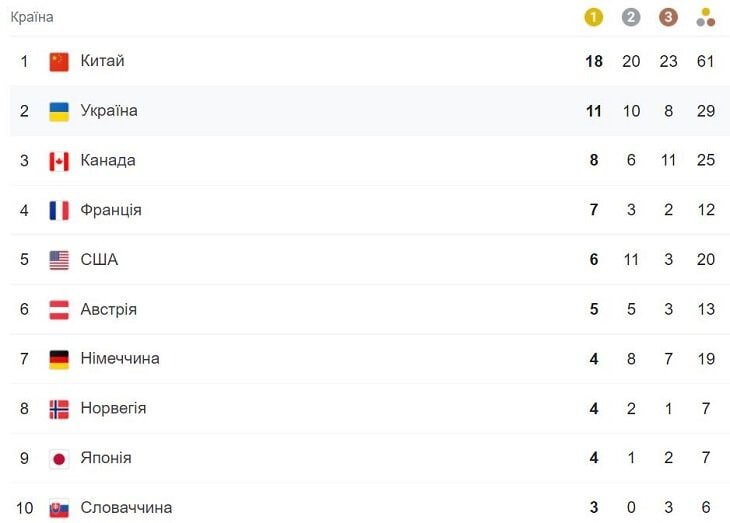Select the Словаччина country name

tap(126, 508)
